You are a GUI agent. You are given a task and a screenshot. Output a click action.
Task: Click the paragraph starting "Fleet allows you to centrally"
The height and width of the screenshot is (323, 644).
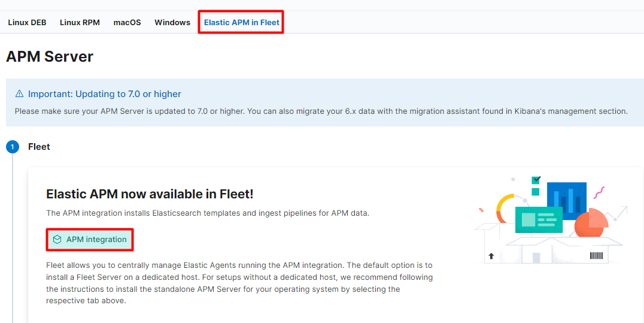(x=239, y=283)
